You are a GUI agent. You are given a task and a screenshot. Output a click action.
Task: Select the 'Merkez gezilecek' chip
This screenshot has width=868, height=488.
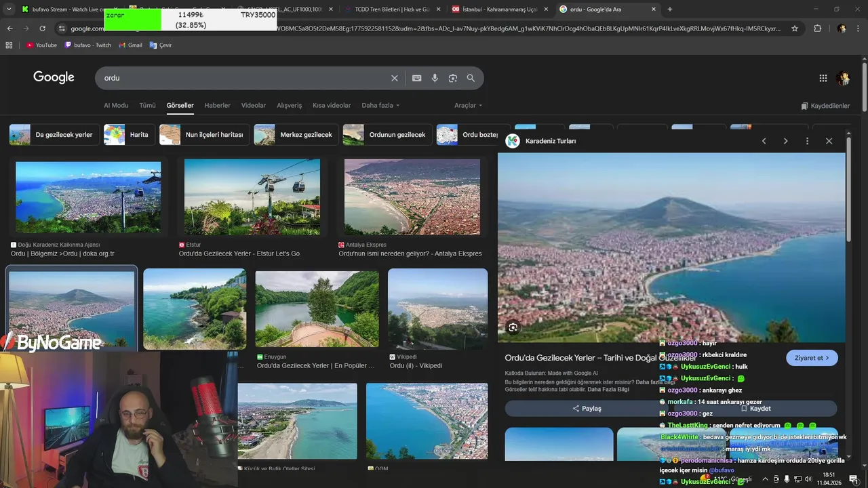coord(296,134)
